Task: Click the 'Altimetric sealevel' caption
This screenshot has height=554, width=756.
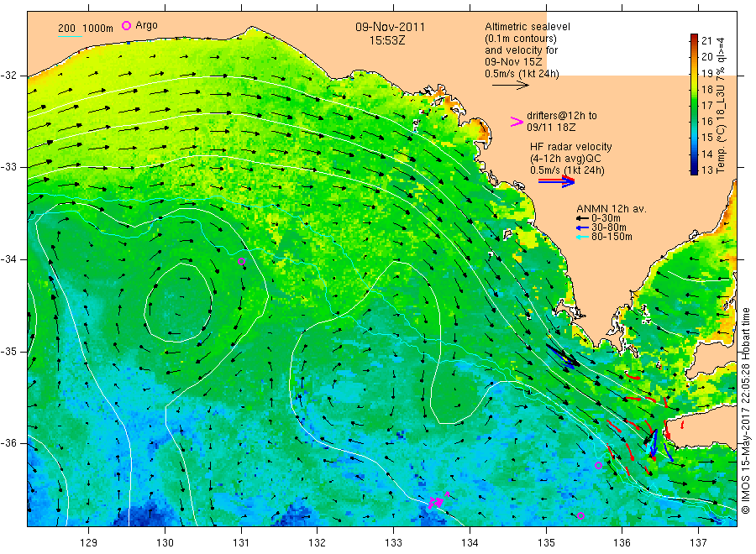Action: pos(528,27)
